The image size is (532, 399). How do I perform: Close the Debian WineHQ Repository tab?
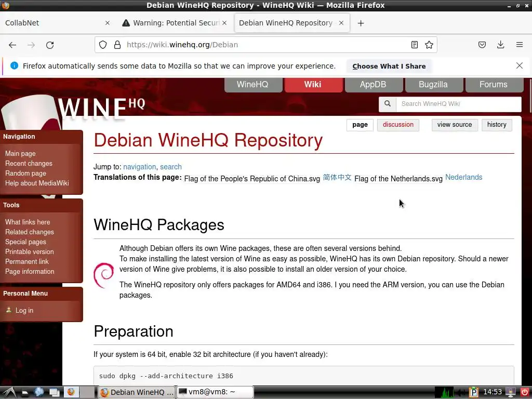point(341,23)
